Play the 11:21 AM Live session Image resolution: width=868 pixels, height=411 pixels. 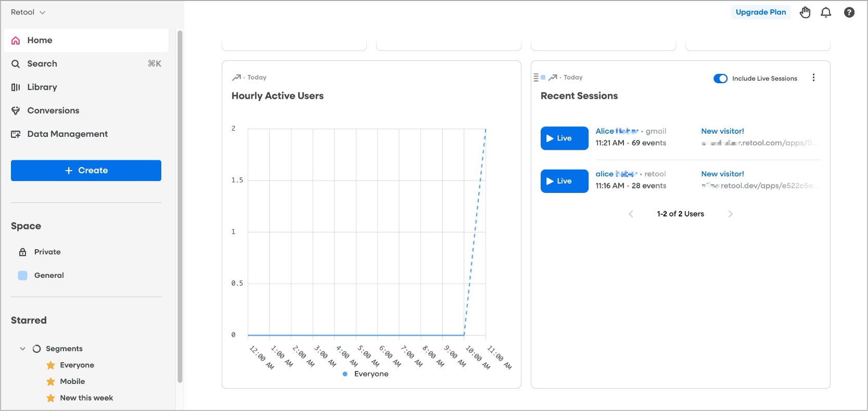click(564, 138)
